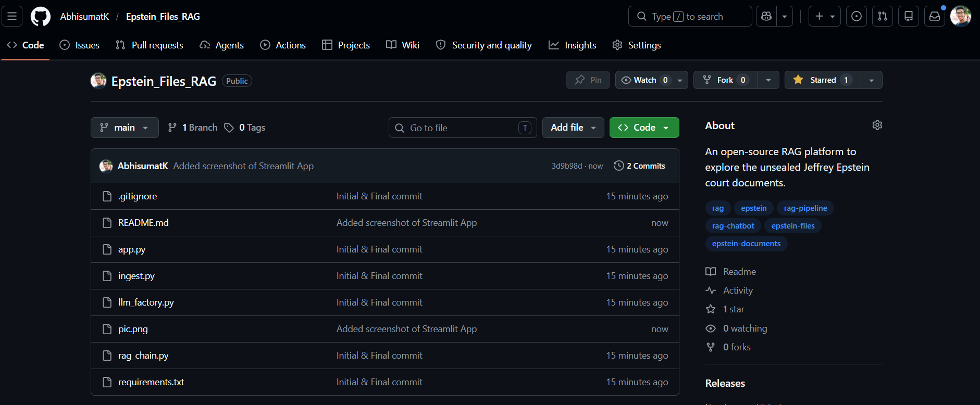
Task: Go to GitHub homepage via Octocat logo
Action: (x=41, y=16)
